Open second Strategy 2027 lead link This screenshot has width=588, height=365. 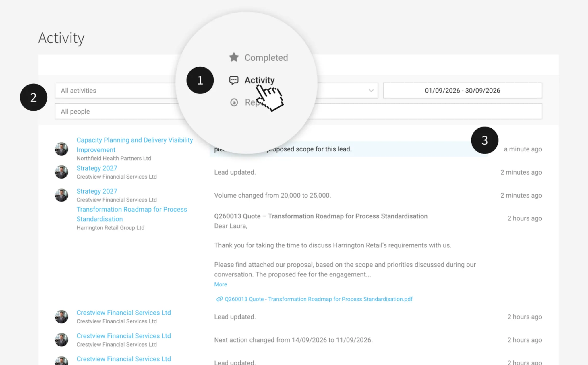(97, 191)
